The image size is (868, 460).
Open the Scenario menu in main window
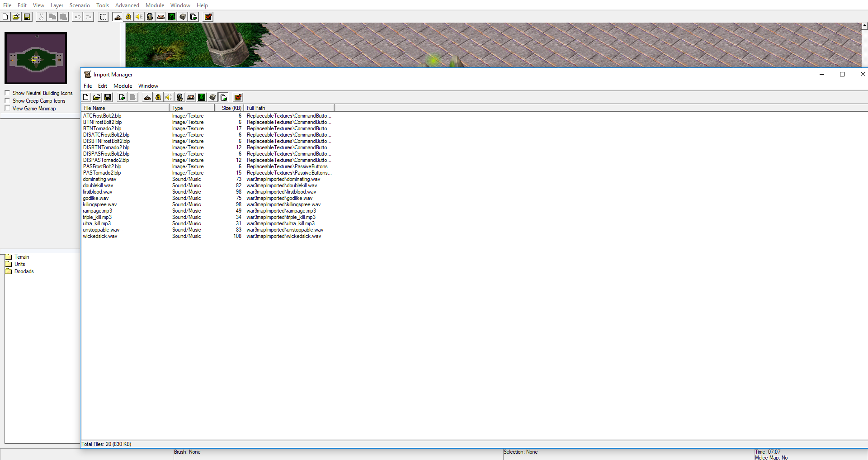coord(80,5)
